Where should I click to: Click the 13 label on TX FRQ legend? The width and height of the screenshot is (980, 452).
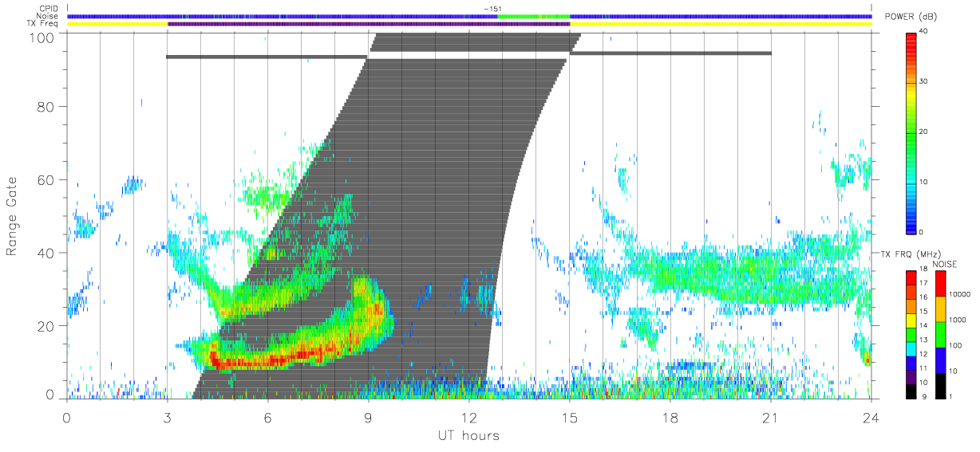(x=925, y=340)
